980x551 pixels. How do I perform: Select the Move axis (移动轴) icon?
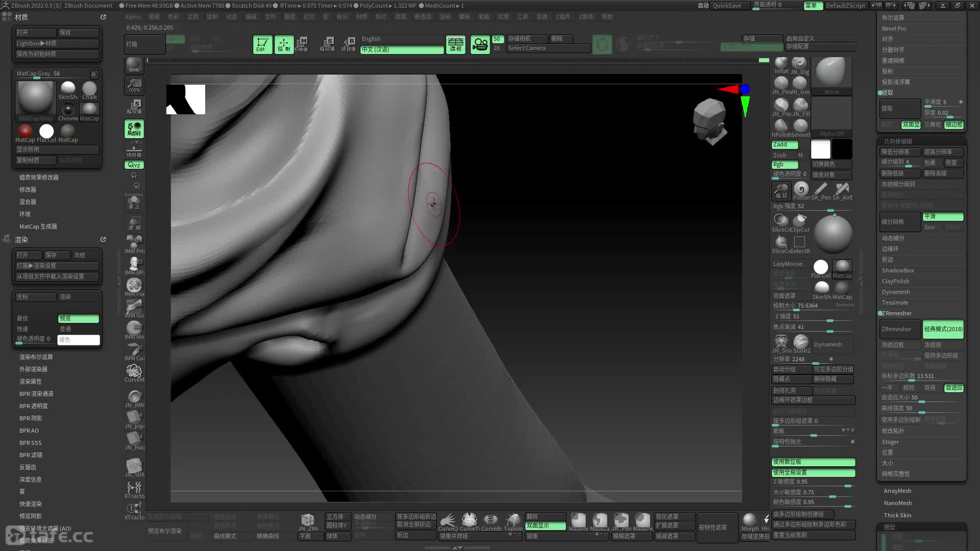(302, 44)
